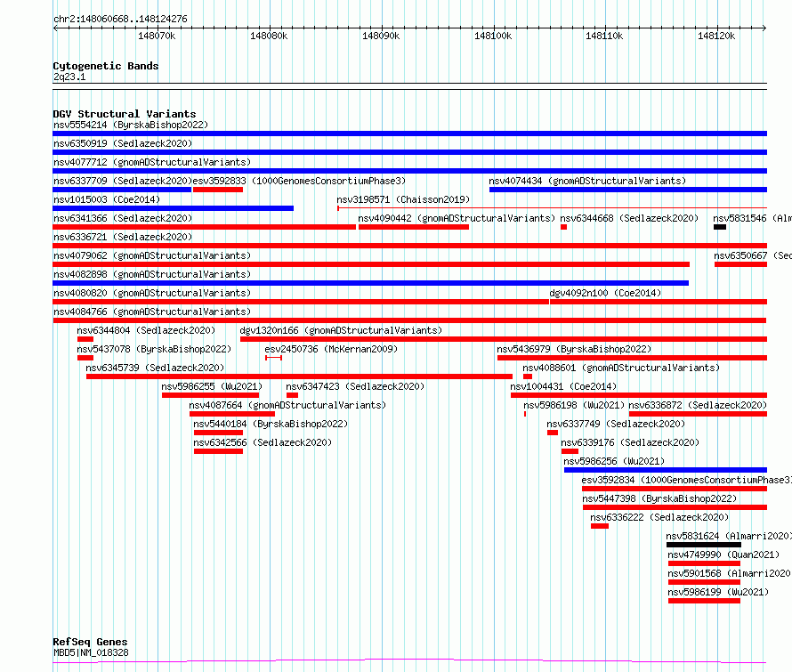Screen dimensions: 792x672
Task: Click the 148080k ruler position
Action: click(x=269, y=36)
